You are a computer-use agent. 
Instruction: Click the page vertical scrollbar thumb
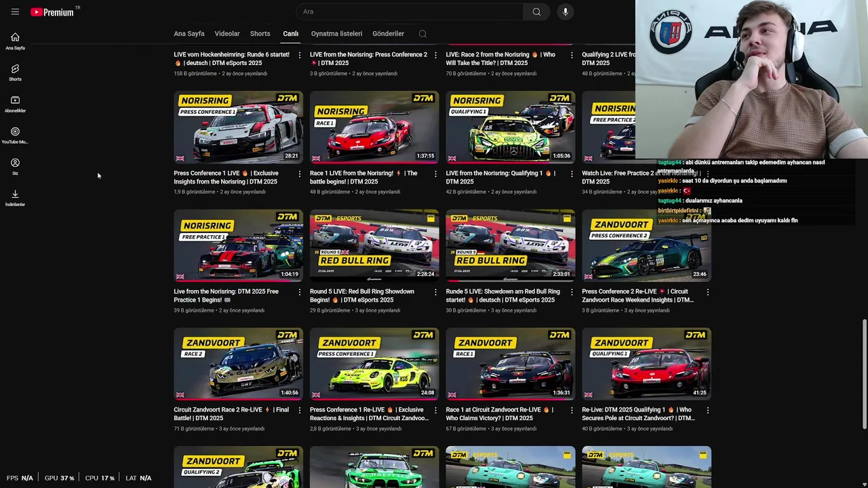864,374
